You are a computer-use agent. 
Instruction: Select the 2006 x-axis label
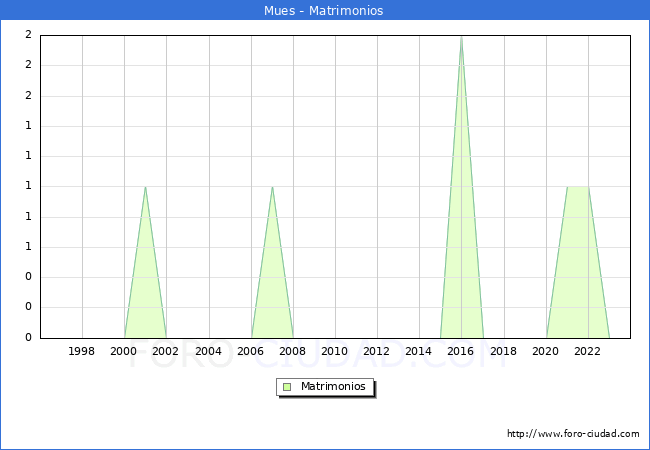(x=251, y=351)
